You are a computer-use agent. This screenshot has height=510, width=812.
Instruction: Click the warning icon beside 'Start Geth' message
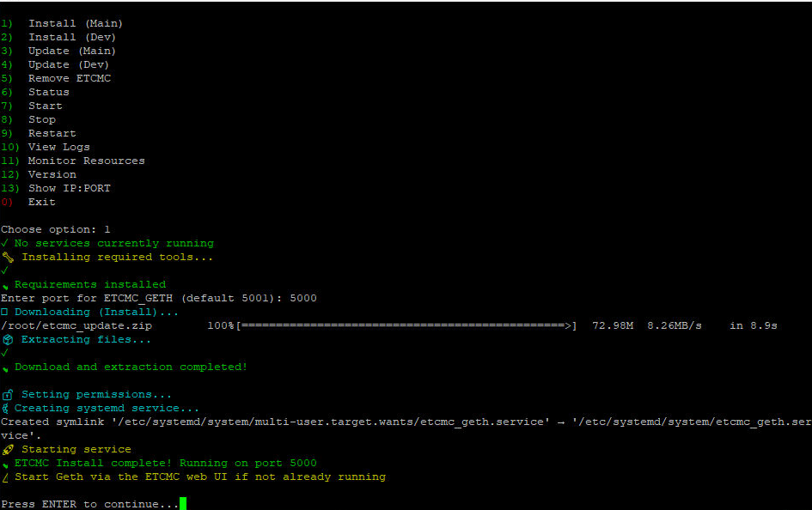[x=6, y=477]
